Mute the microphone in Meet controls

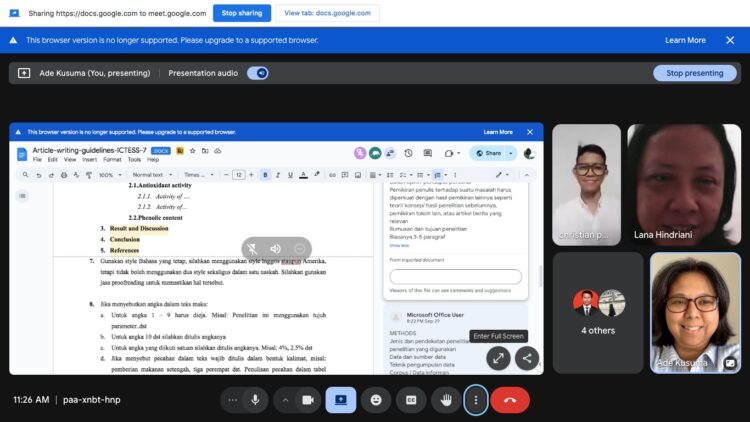pos(255,400)
